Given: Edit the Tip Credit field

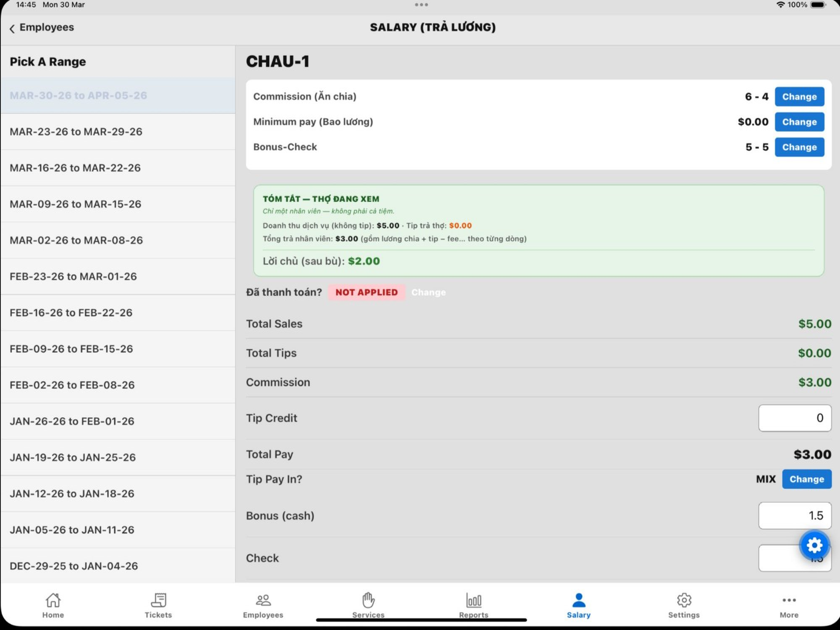Looking at the screenshot, I should click(795, 418).
